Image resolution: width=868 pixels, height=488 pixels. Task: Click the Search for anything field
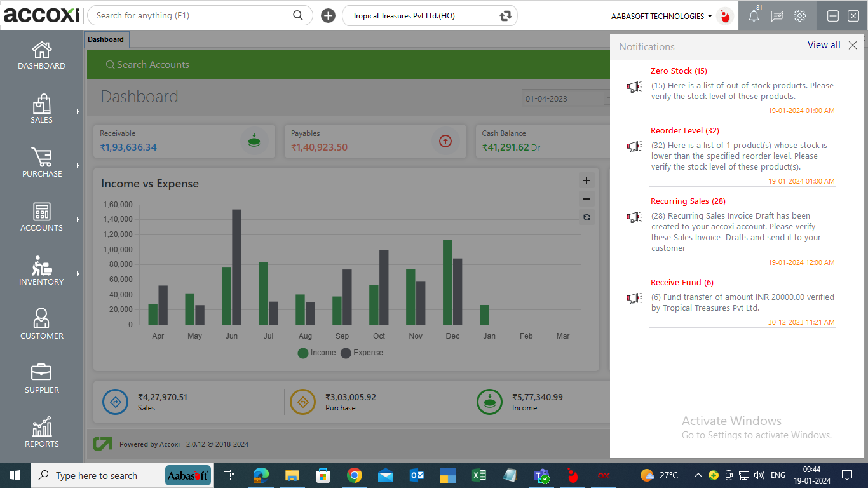(x=191, y=16)
